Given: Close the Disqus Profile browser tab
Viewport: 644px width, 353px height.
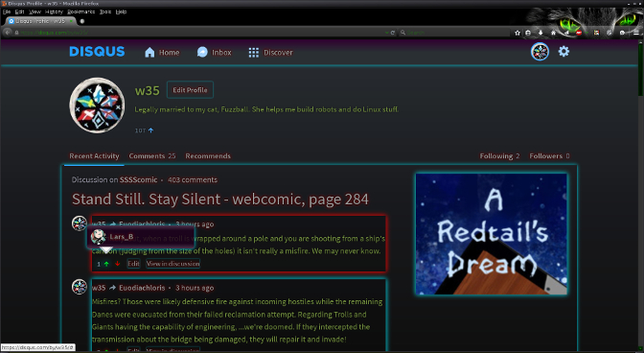Looking at the screenshot, I should pyautogui.click(x=72, y=20).
